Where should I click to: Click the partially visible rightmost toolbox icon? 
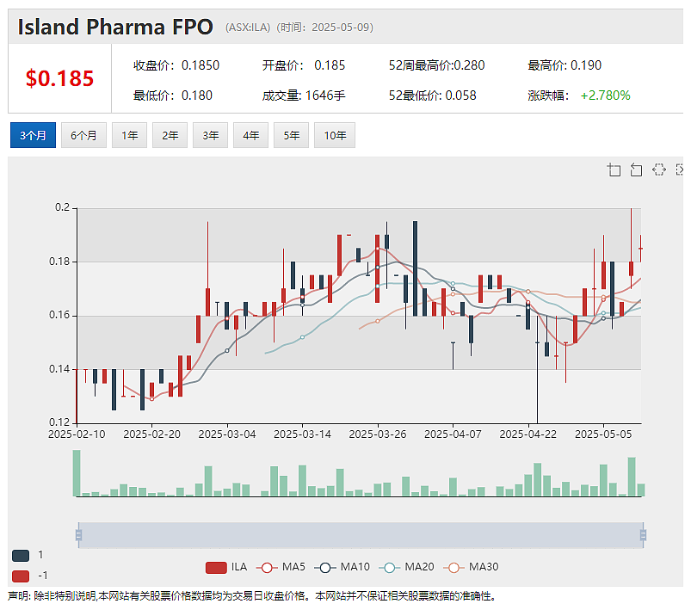point(680,169)
